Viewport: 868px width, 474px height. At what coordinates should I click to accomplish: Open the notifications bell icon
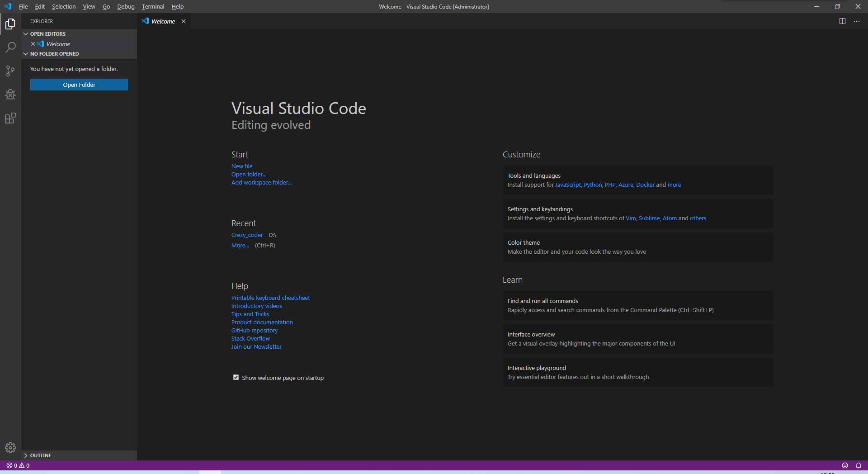pos(859,465)
